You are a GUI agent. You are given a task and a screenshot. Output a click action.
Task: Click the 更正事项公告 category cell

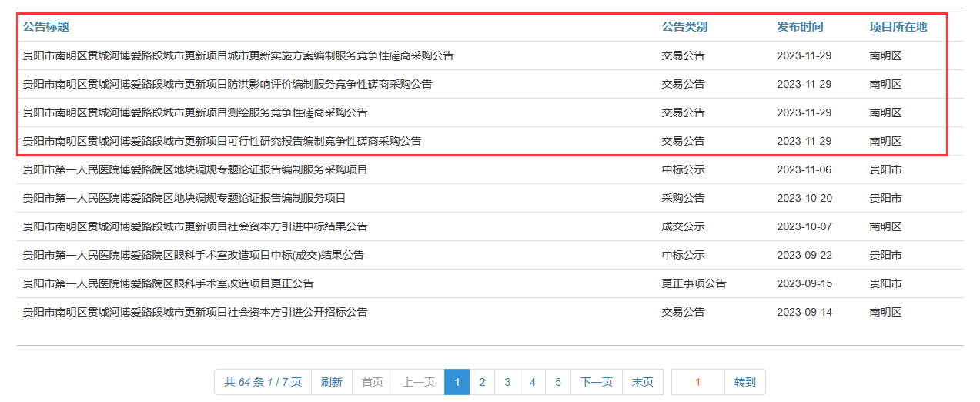(694, 283)
